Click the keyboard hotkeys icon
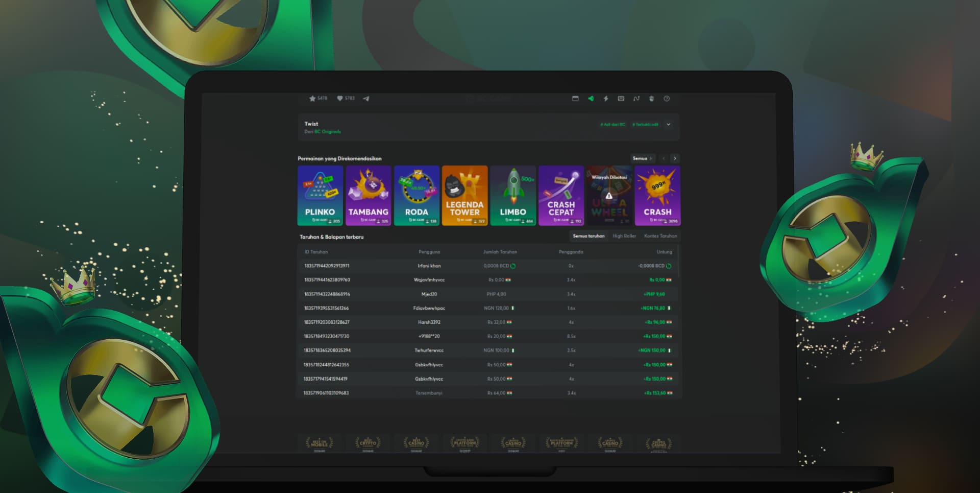 [x=621, y=99]
